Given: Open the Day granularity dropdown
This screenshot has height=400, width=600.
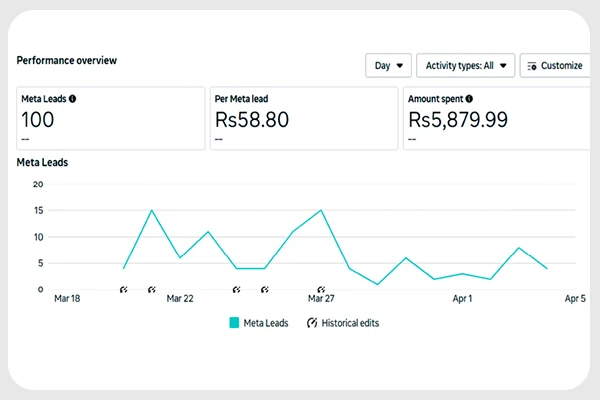Looking at the screenshot, I should [388, 65].
